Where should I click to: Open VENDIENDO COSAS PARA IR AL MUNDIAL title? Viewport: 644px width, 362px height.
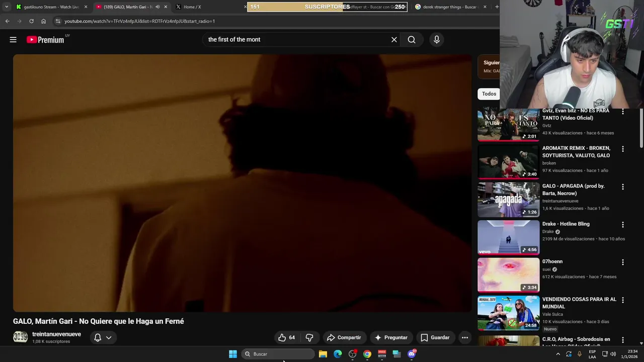tap(579, 303)
